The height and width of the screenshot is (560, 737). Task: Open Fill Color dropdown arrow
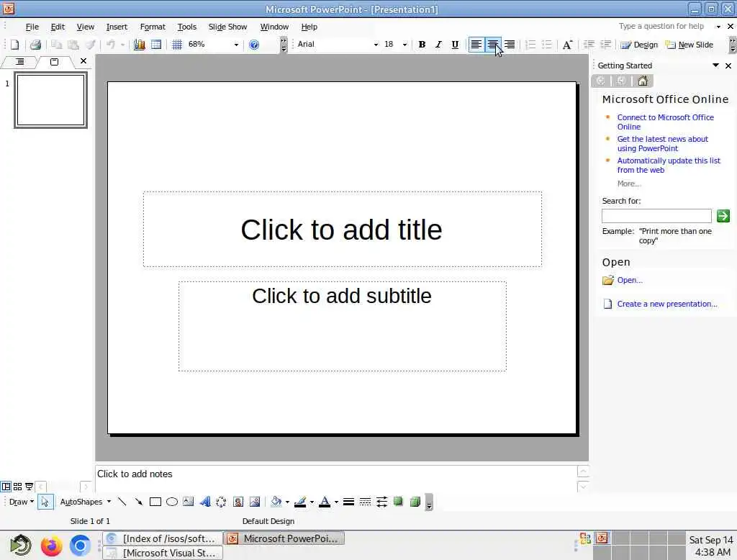287,502
